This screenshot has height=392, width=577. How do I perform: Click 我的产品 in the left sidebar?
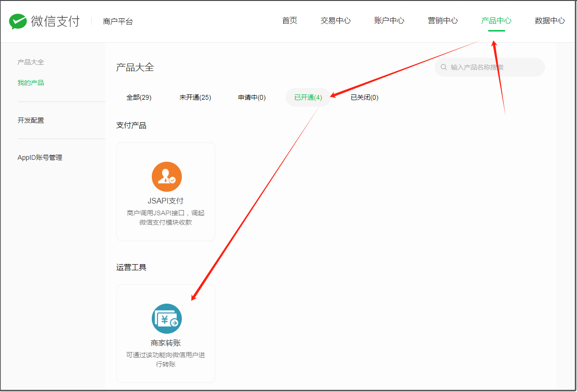coord(31,83)
